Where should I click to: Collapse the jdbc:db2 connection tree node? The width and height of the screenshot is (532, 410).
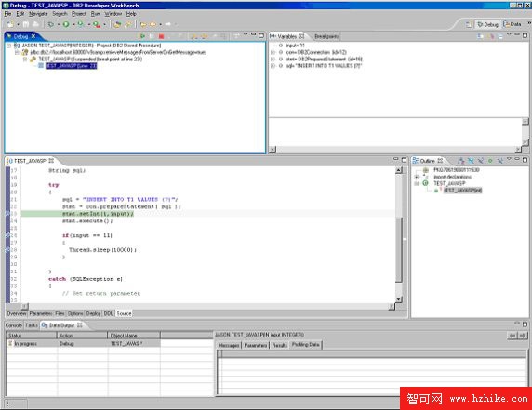(17, 52)
